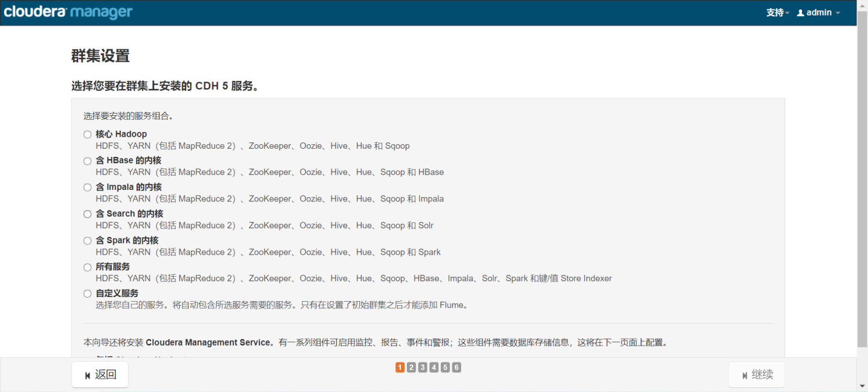The height and width of the screenshot is (392, 868).
Task: Click the Cloudera Management Service text
Action: [x=208, y=343]
